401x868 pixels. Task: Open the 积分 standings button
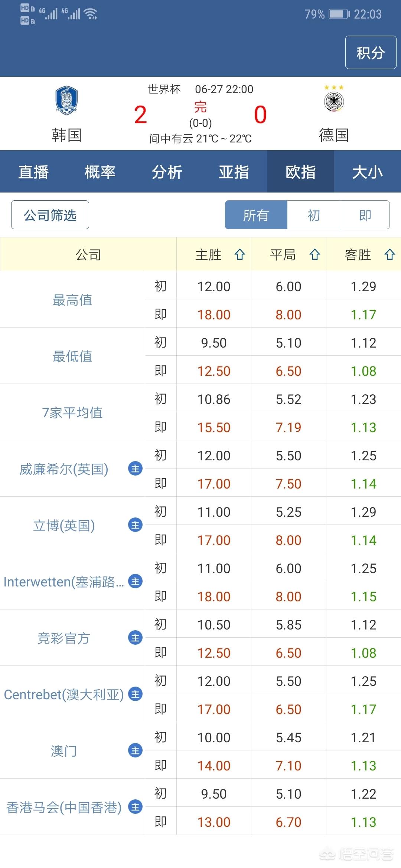(371, 53)
